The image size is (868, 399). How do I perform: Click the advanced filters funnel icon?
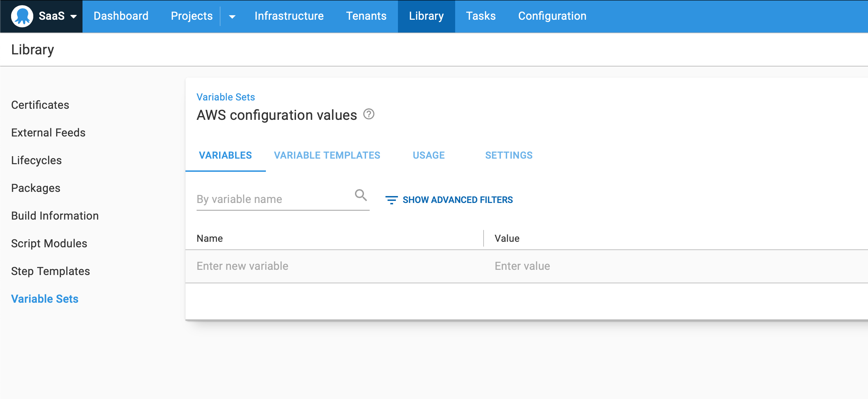391,200
